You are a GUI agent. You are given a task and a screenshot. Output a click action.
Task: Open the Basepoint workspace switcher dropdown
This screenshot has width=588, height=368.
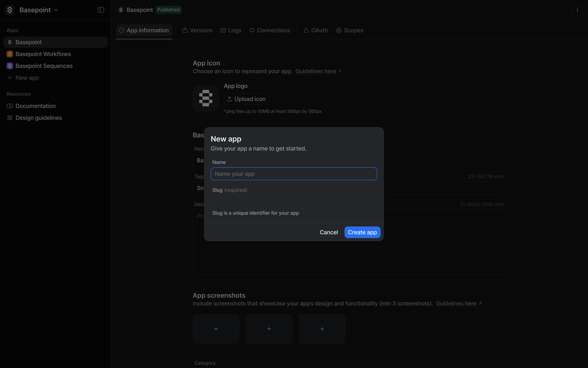(39, 10)
